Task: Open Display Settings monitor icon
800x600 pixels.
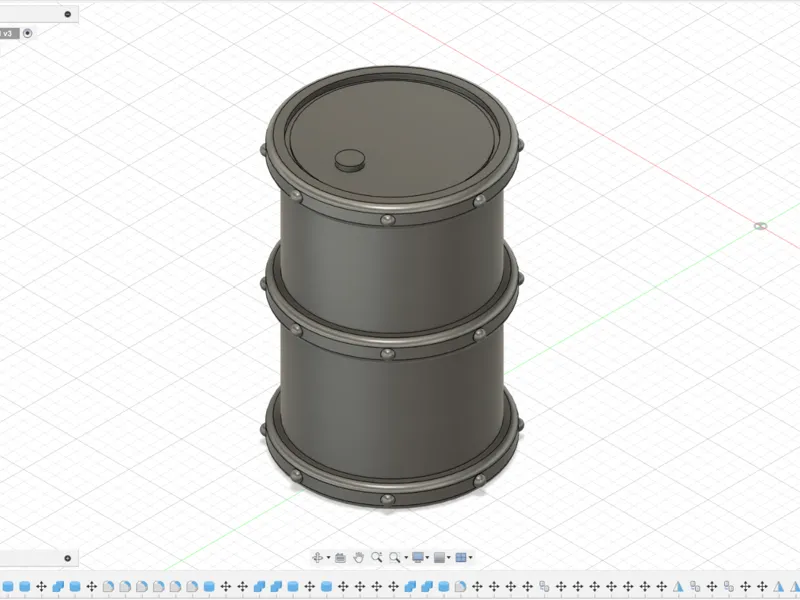Action: point(418,558)
